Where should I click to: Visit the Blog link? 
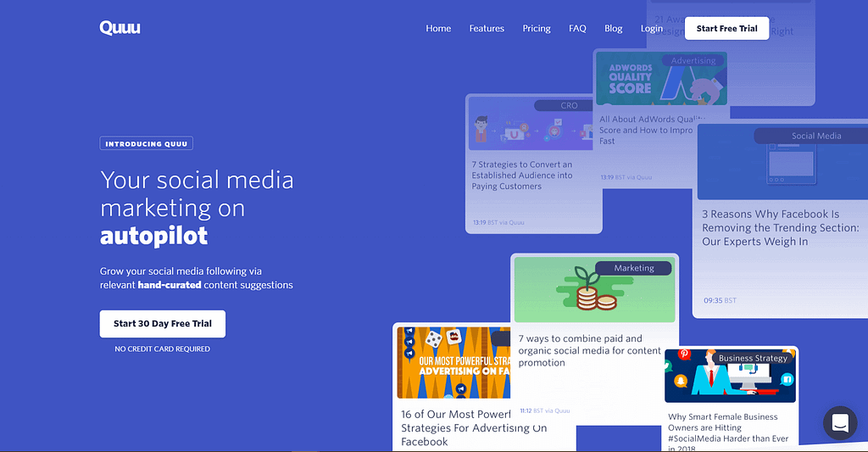(x=614, y=28)
